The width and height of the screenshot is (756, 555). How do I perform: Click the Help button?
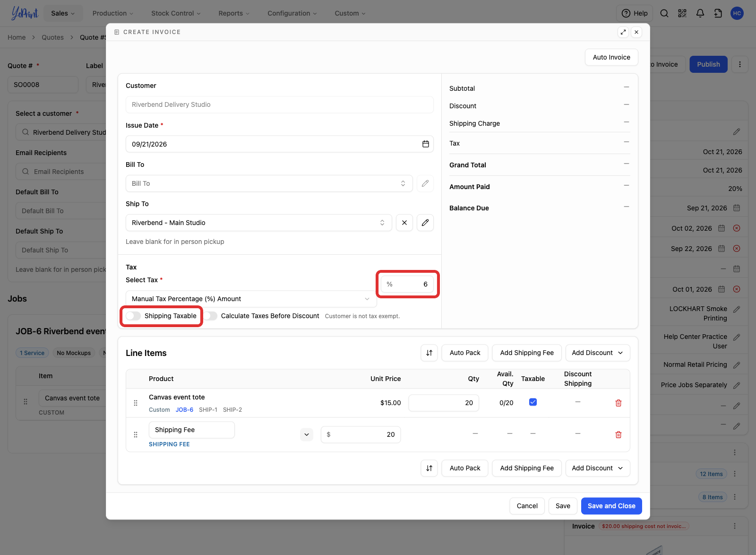click(x=634, y=13)
